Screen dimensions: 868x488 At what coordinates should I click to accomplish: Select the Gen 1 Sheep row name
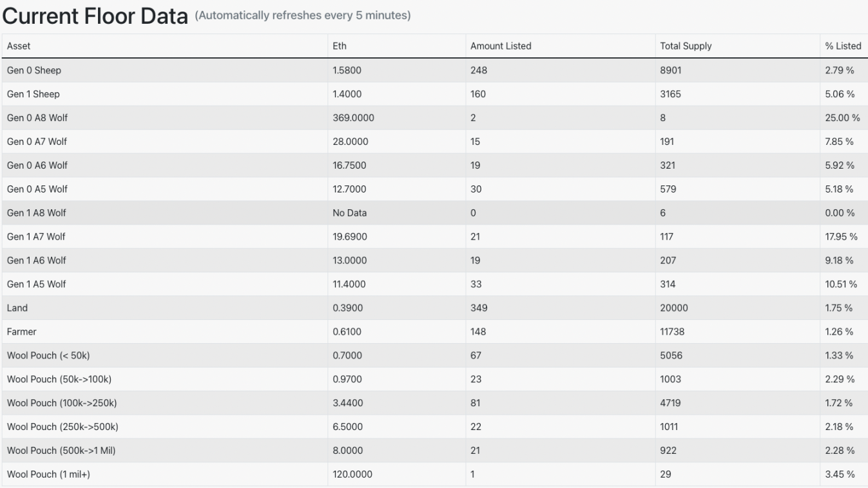tap(33, 94)
